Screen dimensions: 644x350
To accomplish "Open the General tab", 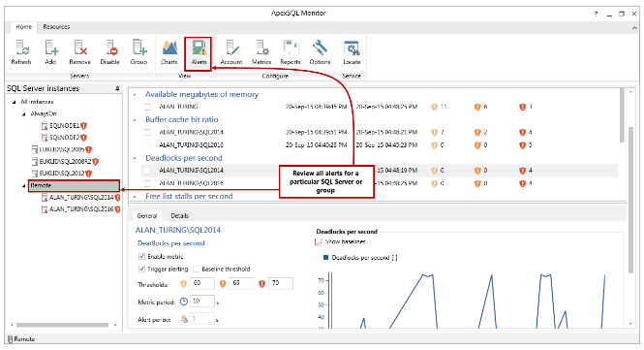I will point(147,216).
